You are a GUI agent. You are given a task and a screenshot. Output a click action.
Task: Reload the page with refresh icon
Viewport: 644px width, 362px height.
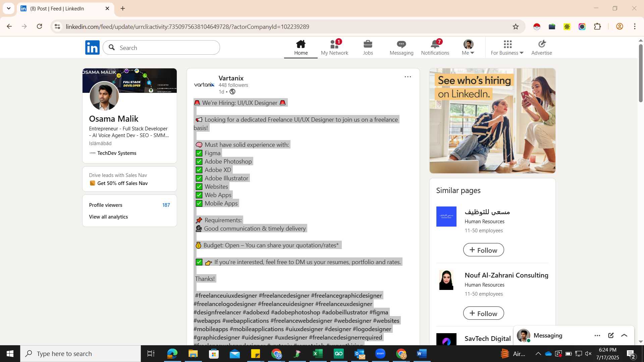tap(39, 26)
